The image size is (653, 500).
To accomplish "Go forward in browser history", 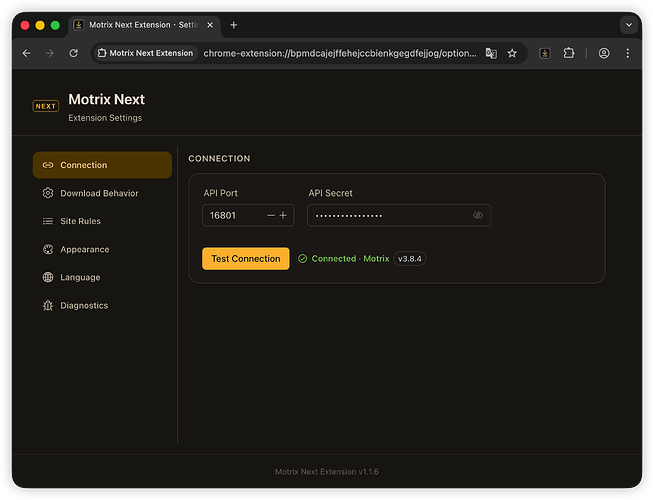I will point(50,53).
